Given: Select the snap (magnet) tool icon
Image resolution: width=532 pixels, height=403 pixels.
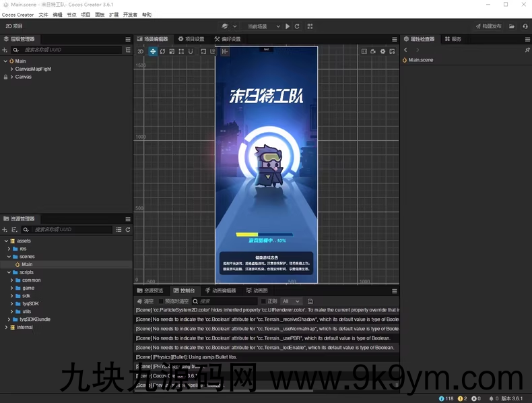Looking at the screenshot, I should tap(191, 51).
